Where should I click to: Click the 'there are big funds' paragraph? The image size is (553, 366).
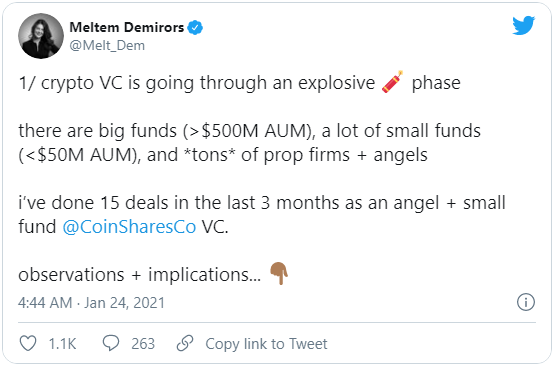point(249,143)
